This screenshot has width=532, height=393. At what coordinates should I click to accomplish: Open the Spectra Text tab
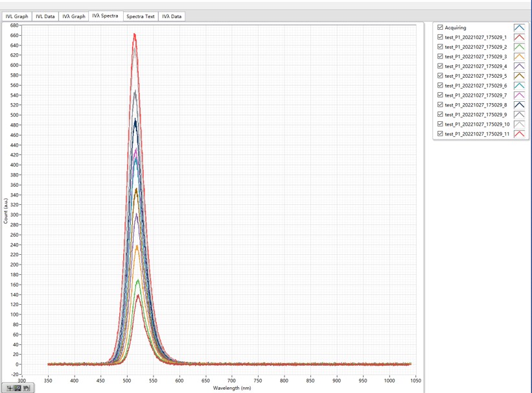click(140, 16)
